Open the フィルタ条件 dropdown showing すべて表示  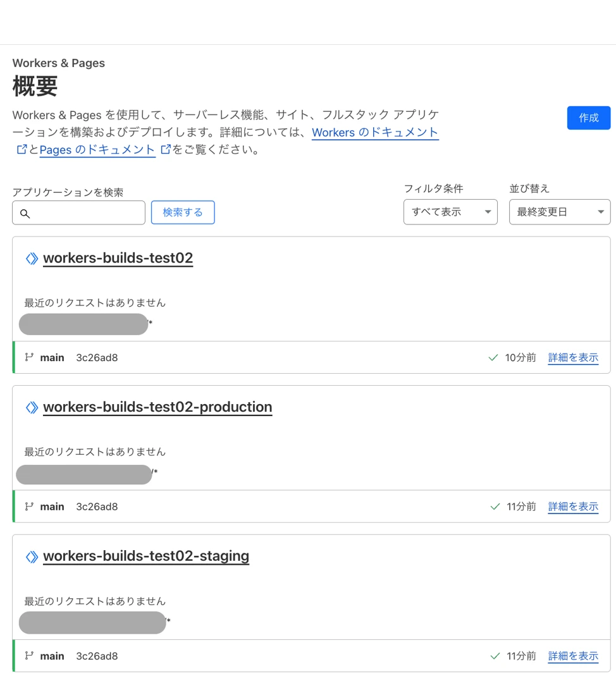(450, 212)
